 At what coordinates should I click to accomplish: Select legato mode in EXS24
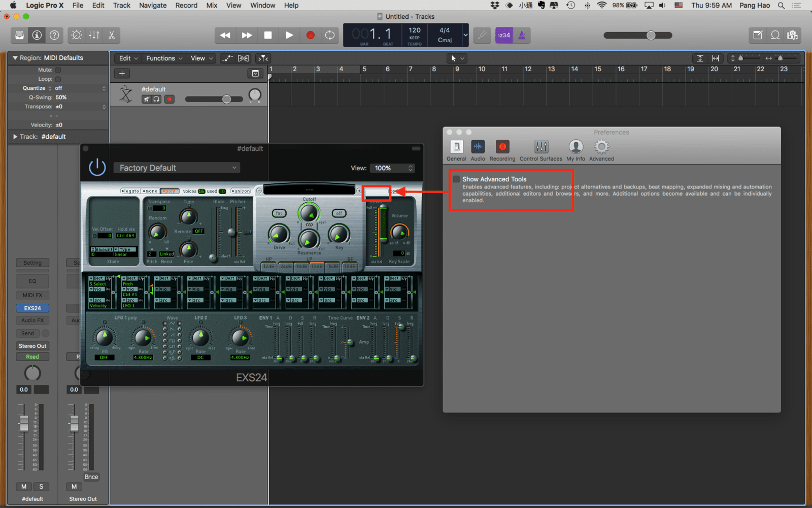(x=130, y=191)
